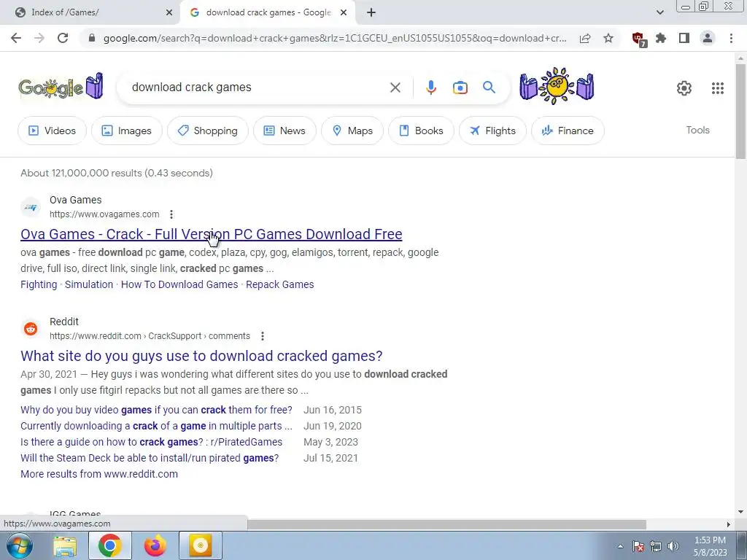The width and height of the screenshot is (747, 560).
Task: Switch to Books results
Action: (421, 131)
